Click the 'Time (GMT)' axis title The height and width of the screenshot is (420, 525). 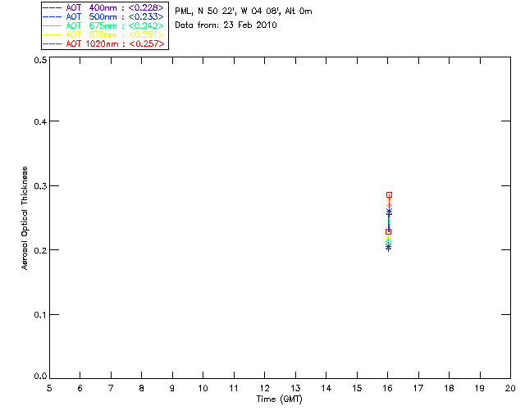click(x=279, y=399)
